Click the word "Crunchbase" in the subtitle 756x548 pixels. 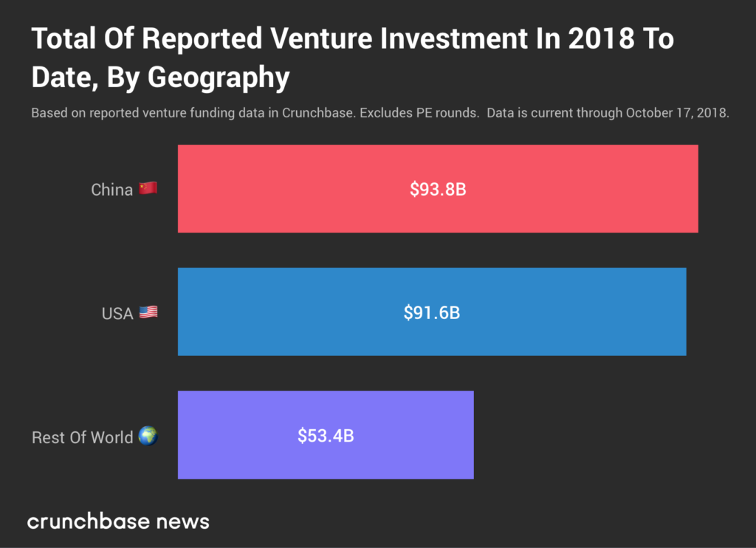click(x=318, y=114)
